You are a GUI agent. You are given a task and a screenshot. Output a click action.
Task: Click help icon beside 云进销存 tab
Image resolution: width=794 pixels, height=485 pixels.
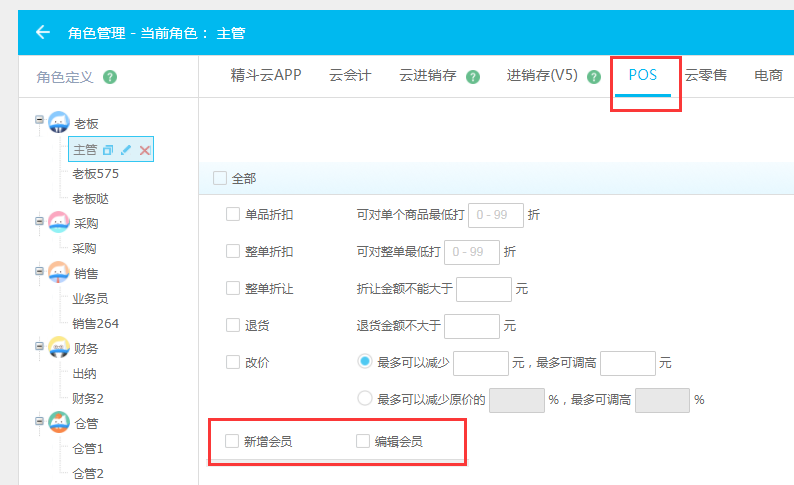[x=472, y=77]
